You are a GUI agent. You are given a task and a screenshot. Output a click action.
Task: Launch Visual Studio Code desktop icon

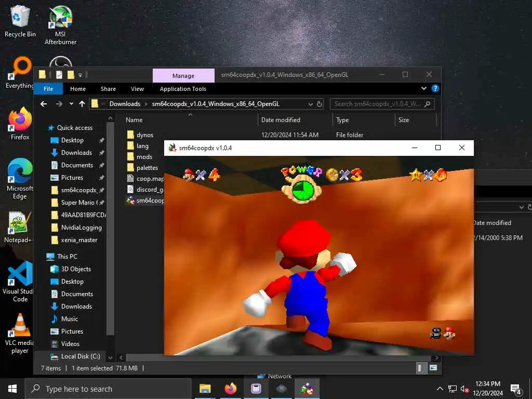(19, 282)
